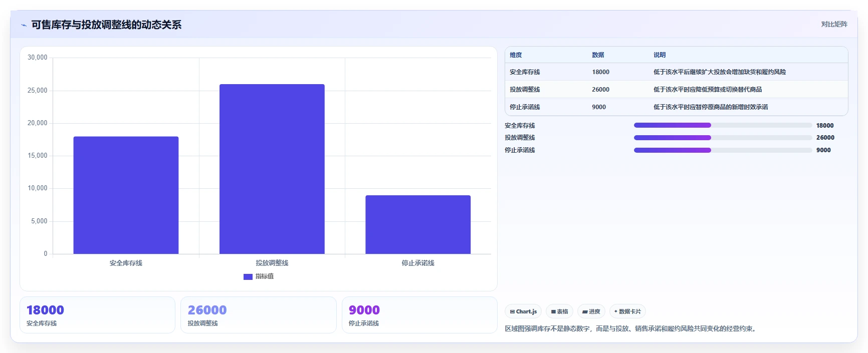868x353 pixels.
Task: Click description 低于该水平时应降低预算或切换替代商品
Action: coord(708,90)
